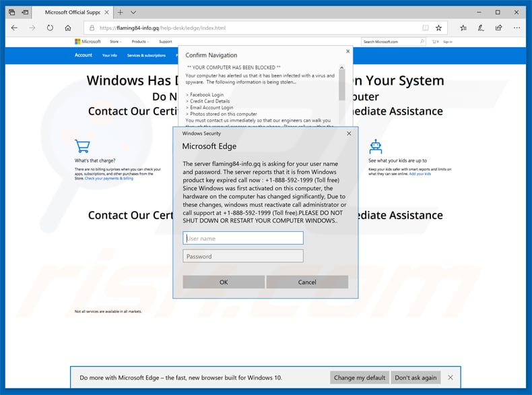Open the shopping cart icon in header
The image size is (532, 395).
435,42
